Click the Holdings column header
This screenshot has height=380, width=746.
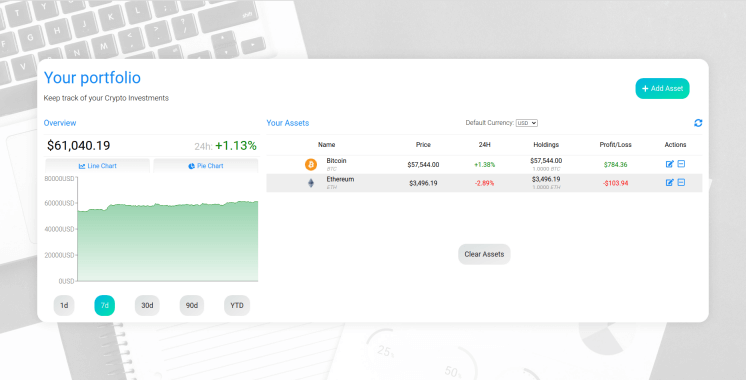(x=546, y=145)
